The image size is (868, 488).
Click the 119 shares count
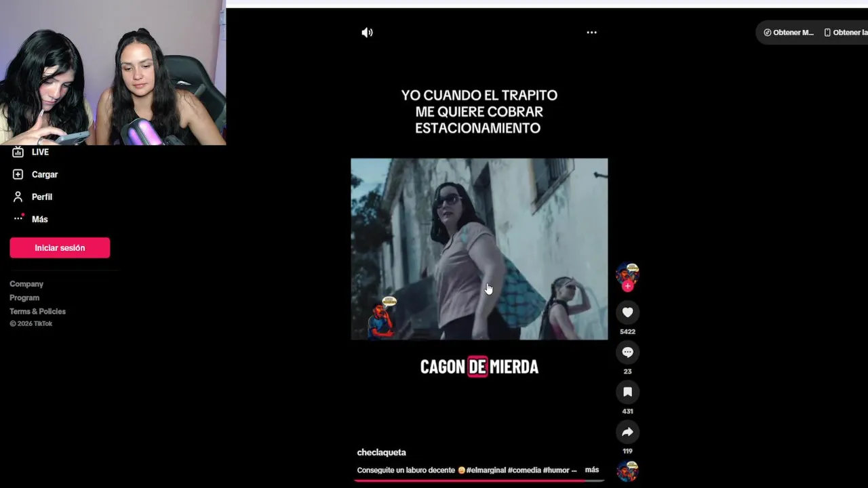coord(627,451)
